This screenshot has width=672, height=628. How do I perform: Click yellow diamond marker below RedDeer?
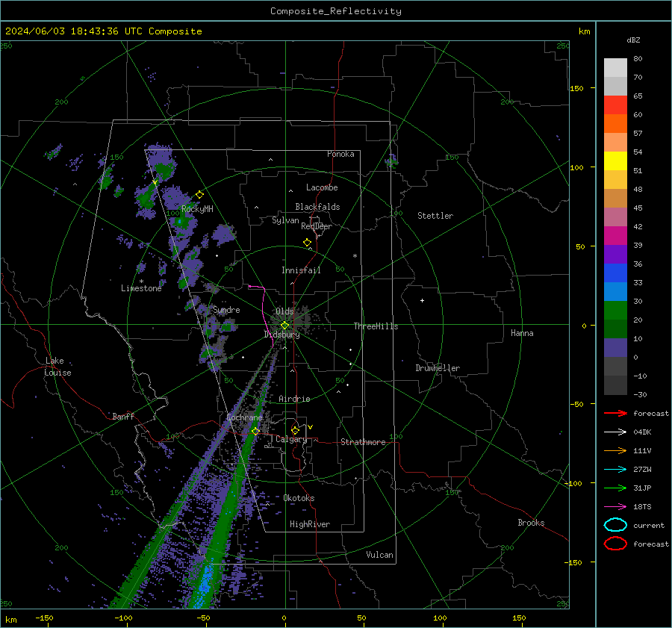click(x=307, y=243)
